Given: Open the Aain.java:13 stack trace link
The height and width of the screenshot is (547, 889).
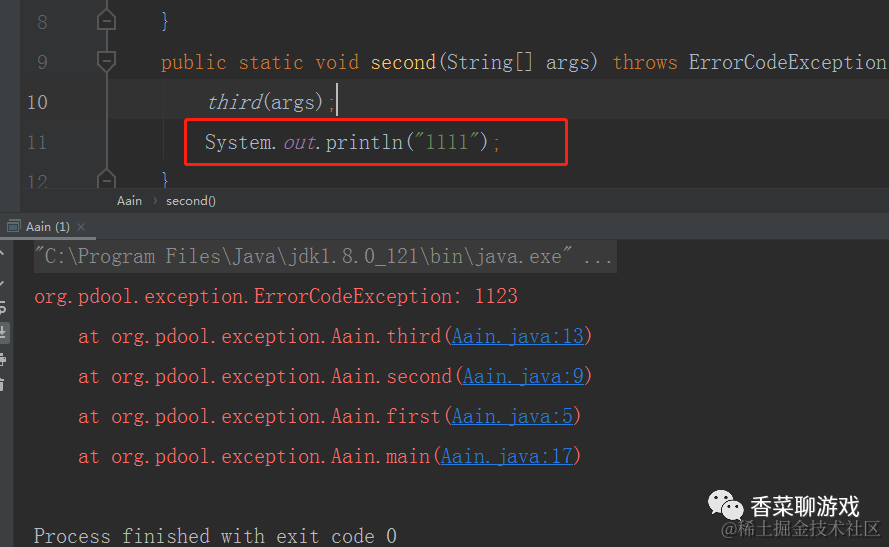Looking at the screenshot, I should [x=518, y=337].
